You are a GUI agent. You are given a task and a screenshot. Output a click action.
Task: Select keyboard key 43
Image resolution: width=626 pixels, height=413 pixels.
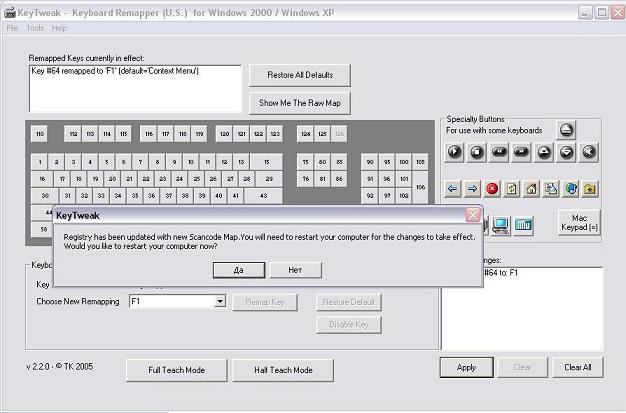tap(263, 195)
